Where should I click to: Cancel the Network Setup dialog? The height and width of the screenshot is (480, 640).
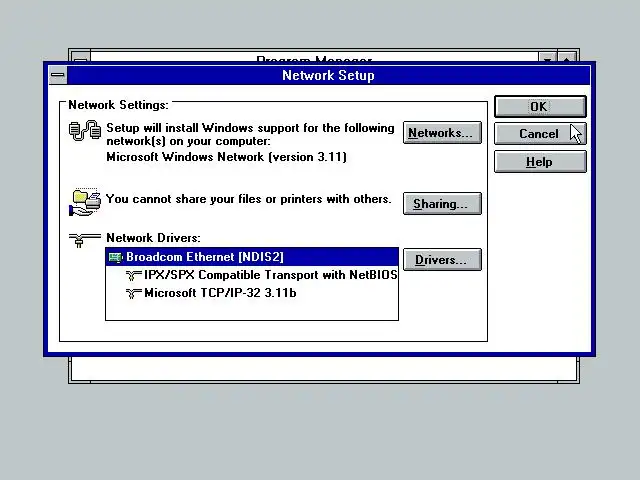540,134
